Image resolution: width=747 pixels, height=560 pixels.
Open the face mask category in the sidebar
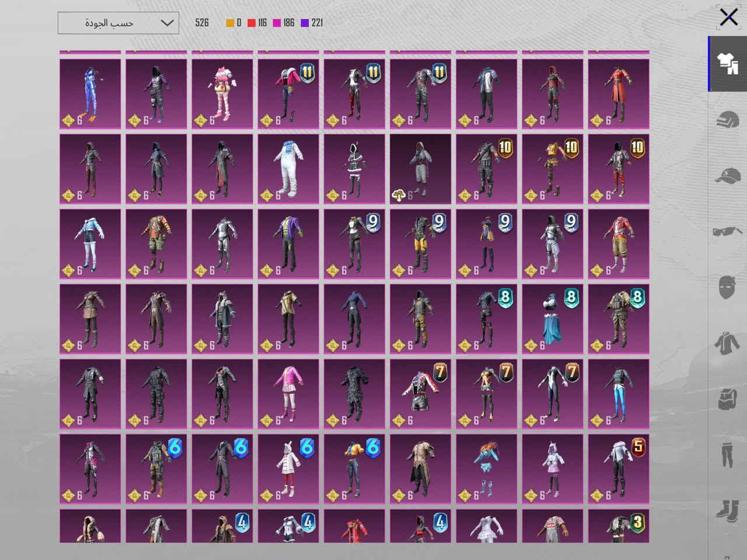(727, 288)
